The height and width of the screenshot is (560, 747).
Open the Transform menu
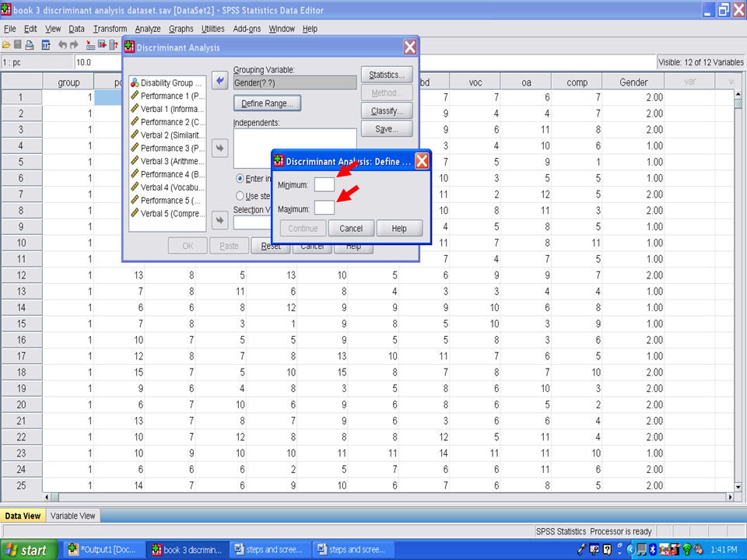[110, 29]
